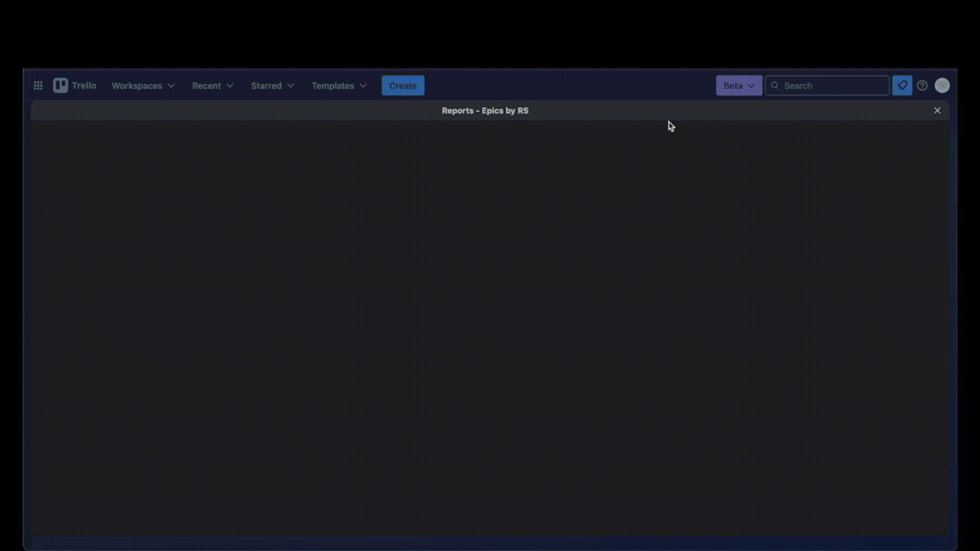
Task: Open the app switcher grid icon
Action: click(x=38, y=86)
